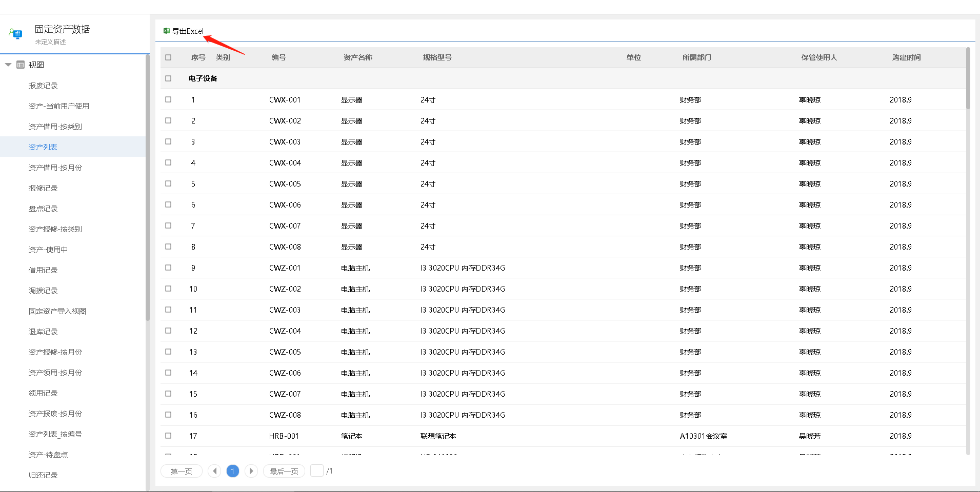
Task: Check the 电子设备 group checkbox
Action: [x=168, y=78]
